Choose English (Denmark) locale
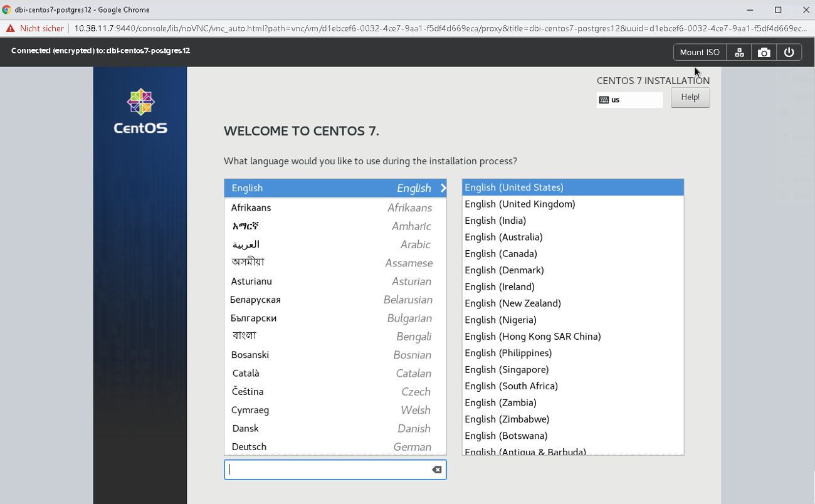 [573, 270]
